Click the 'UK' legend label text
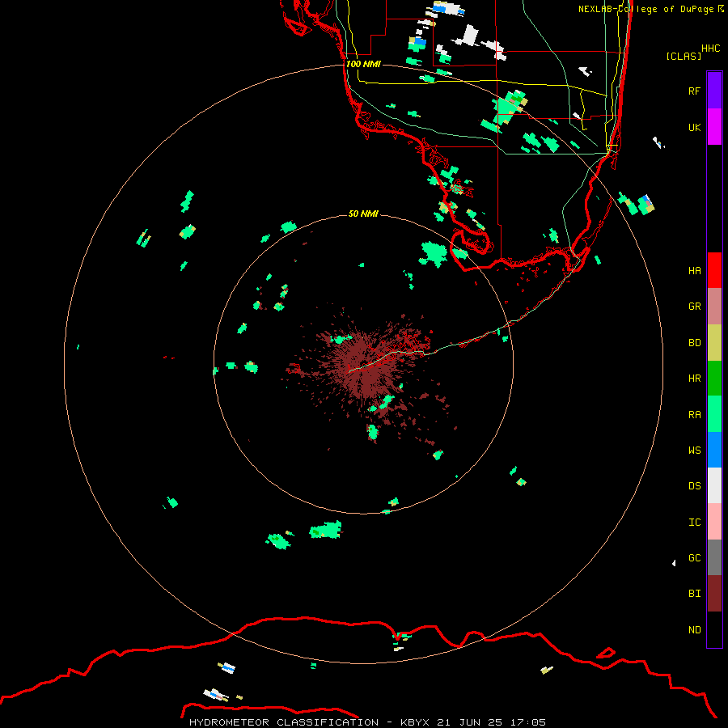Image resolution: width=728 pixels, height=728 pixels. [x=694, y=127]
